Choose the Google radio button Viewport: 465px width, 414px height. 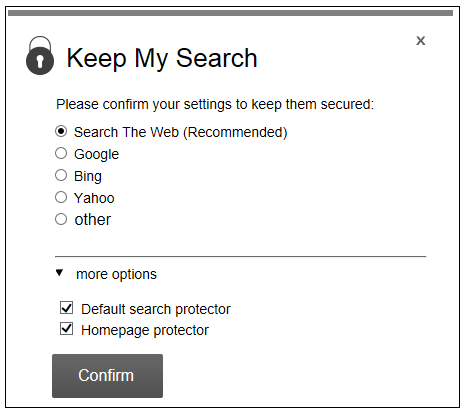pos(61,153)
